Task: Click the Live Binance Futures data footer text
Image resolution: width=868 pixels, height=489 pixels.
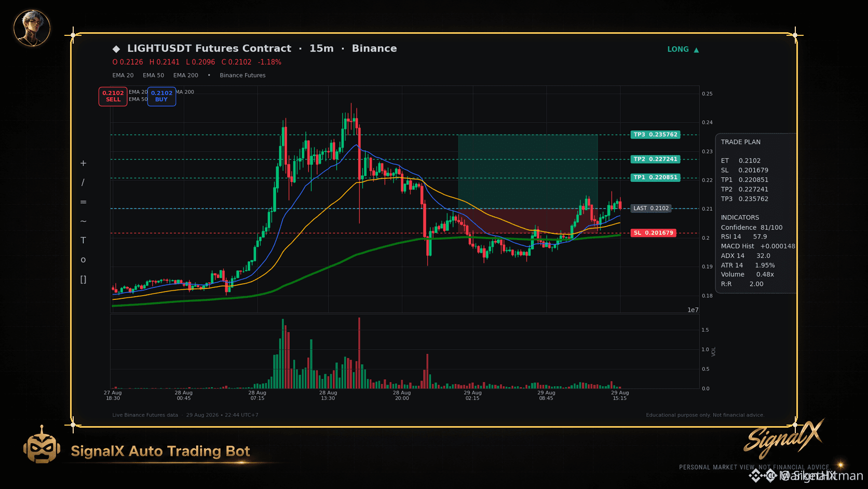Action: click(145, 415)
